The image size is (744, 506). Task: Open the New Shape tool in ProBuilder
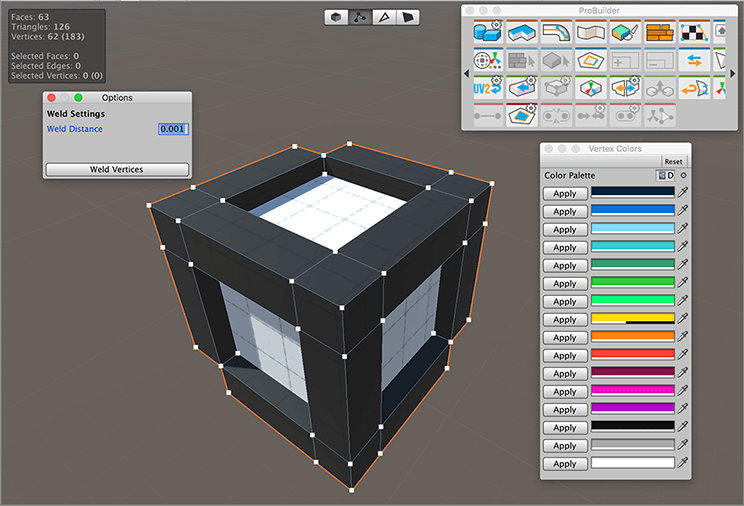pyautogui.click(x=487, y=33)
